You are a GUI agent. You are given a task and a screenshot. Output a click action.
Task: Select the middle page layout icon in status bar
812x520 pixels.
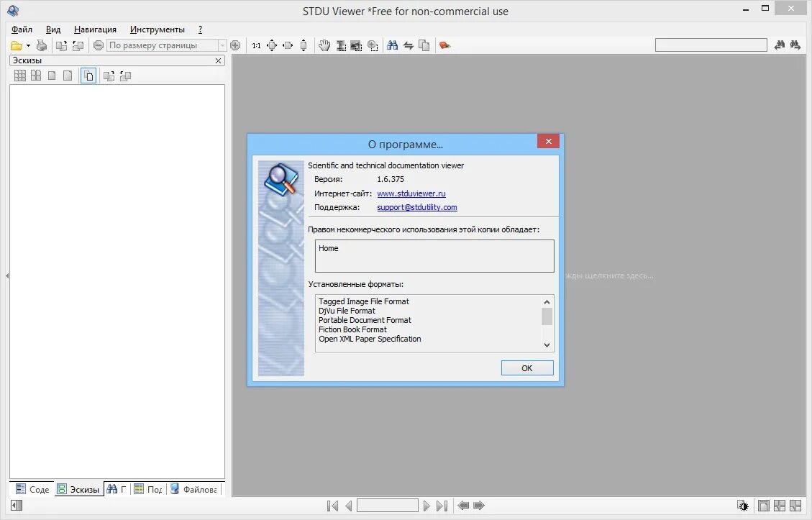[x=780, y=506]
